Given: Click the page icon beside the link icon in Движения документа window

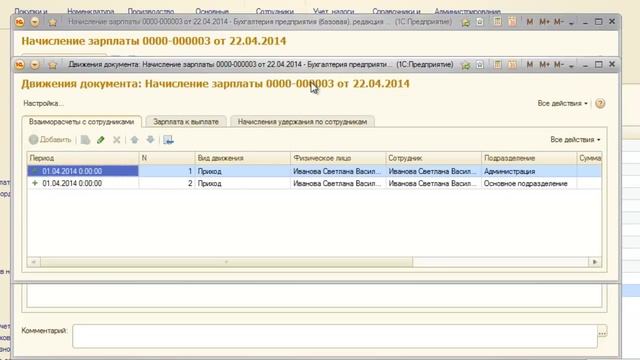Looking at the screenshot, I should click(480, 64).
